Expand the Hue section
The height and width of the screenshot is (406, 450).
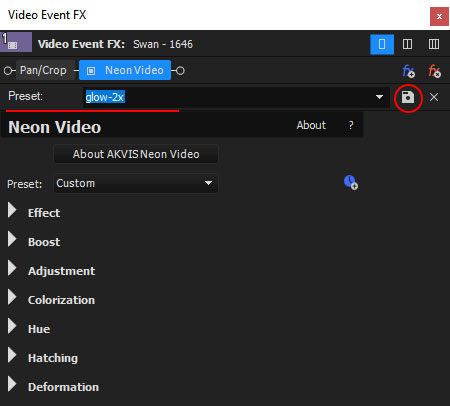click(x=12, y=326)
